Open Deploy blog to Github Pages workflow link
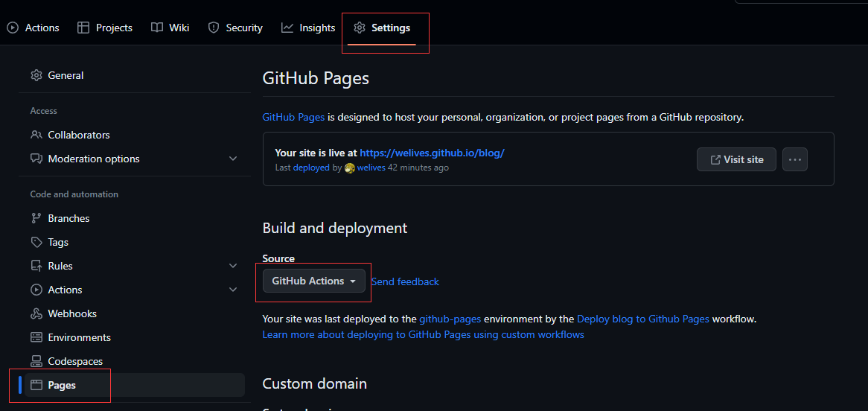 [642, 319]
